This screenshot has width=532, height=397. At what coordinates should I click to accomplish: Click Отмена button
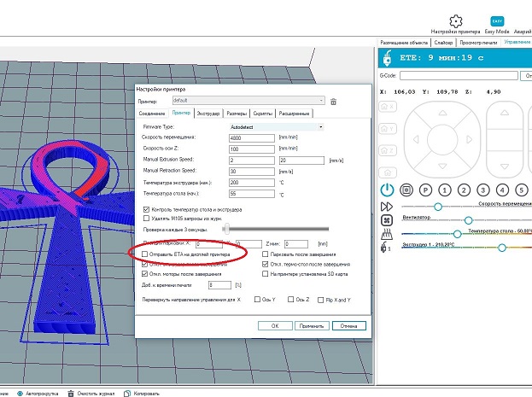[348, 326]
